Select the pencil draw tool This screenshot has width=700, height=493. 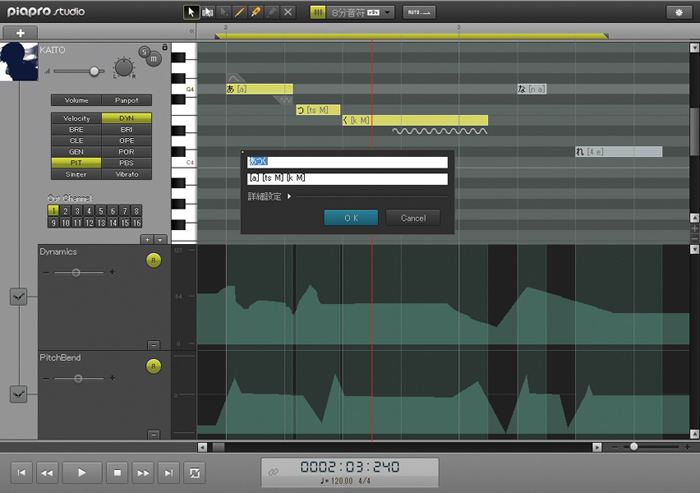(240, 12)
